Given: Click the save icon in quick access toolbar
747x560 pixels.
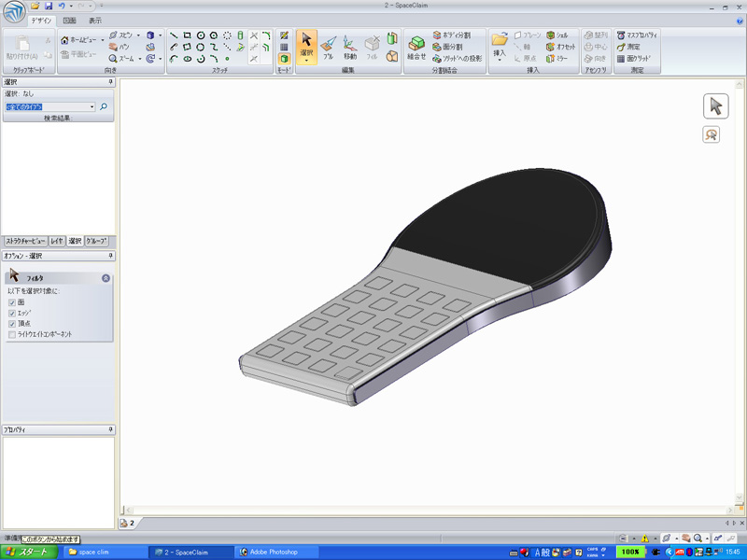Looking at the screenshot, I should tap(48, 7).
